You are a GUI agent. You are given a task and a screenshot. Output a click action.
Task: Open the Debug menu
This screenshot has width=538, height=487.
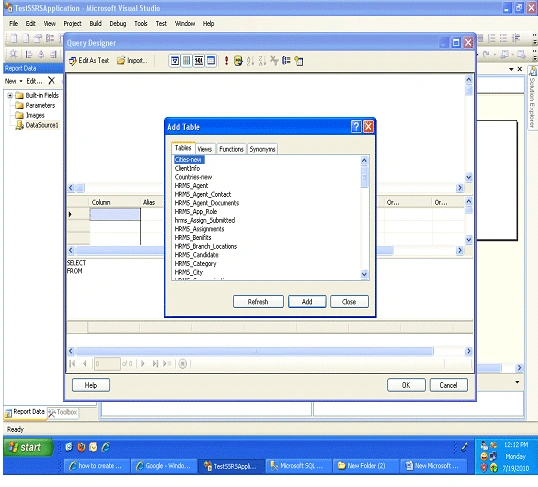118,23
